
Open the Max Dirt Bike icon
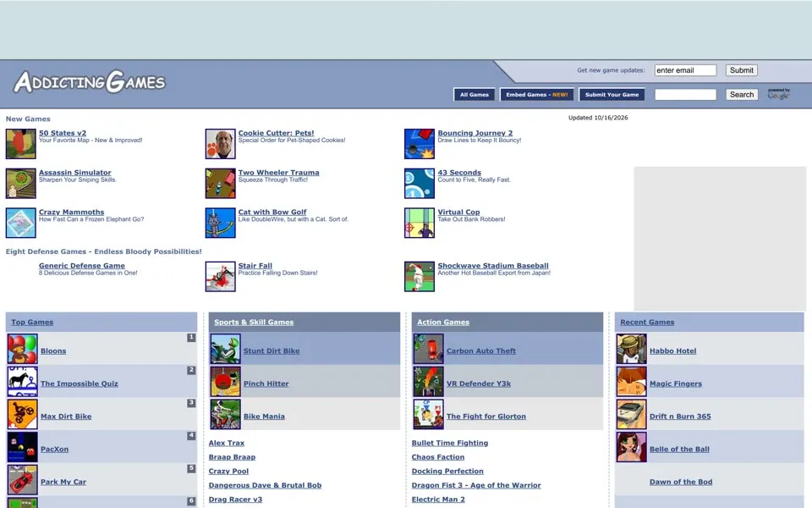[x=22, y=414]
